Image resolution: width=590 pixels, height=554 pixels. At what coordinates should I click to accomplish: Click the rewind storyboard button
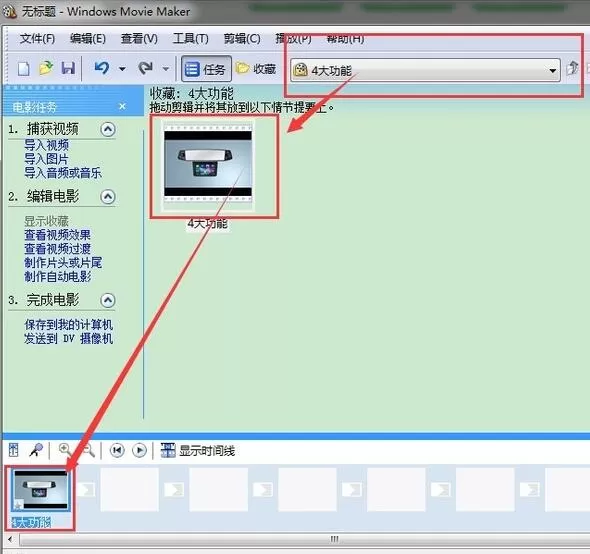tap(117, 450)
